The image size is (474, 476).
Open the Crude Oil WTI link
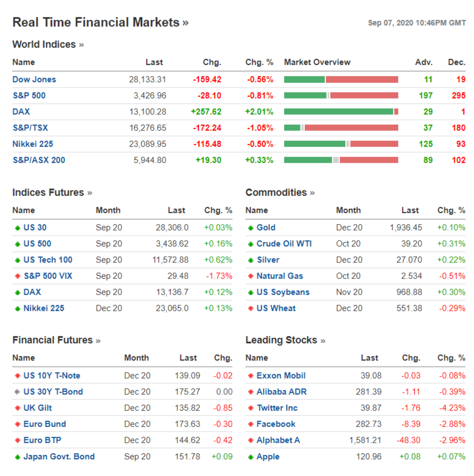click(284, 244)
